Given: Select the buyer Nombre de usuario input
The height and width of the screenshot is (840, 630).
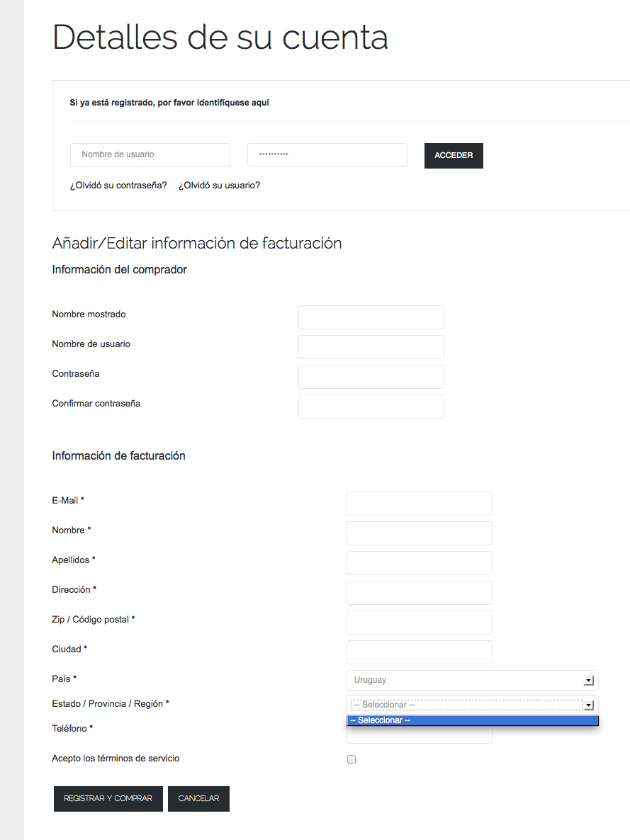Looking at the screenshot, I should (x=371, y=347).
